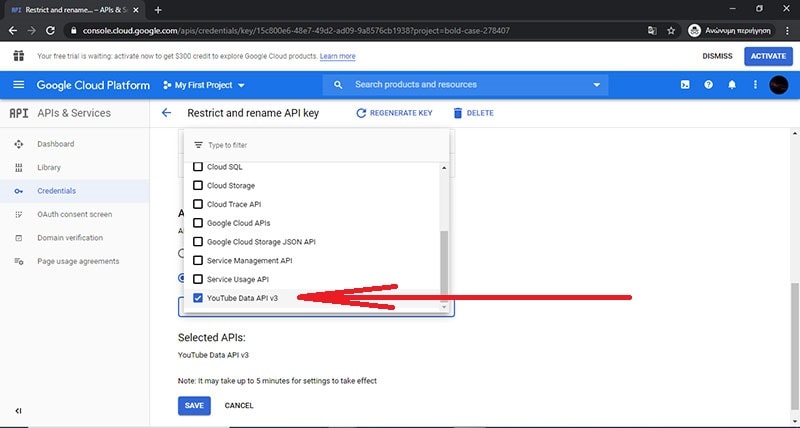Click the Regenerate Key refresh icon
The width and height of the screenshot is (800, 428).
point(361,113)
